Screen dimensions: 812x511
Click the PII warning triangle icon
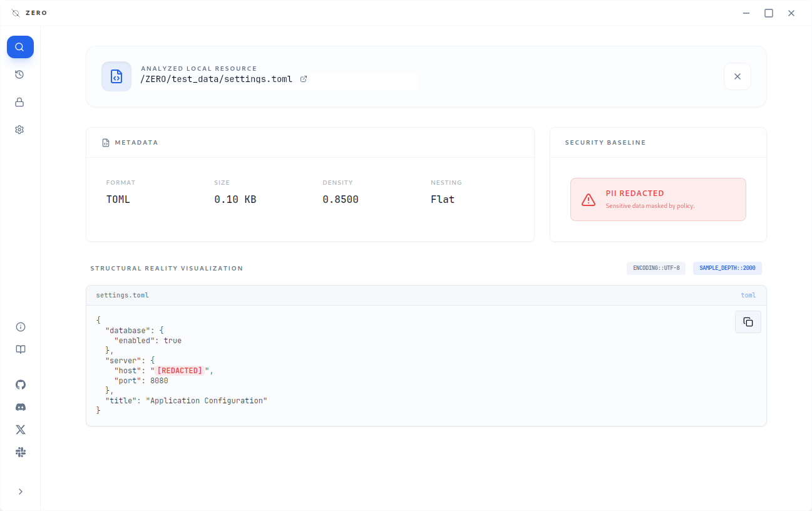[588, 200]
